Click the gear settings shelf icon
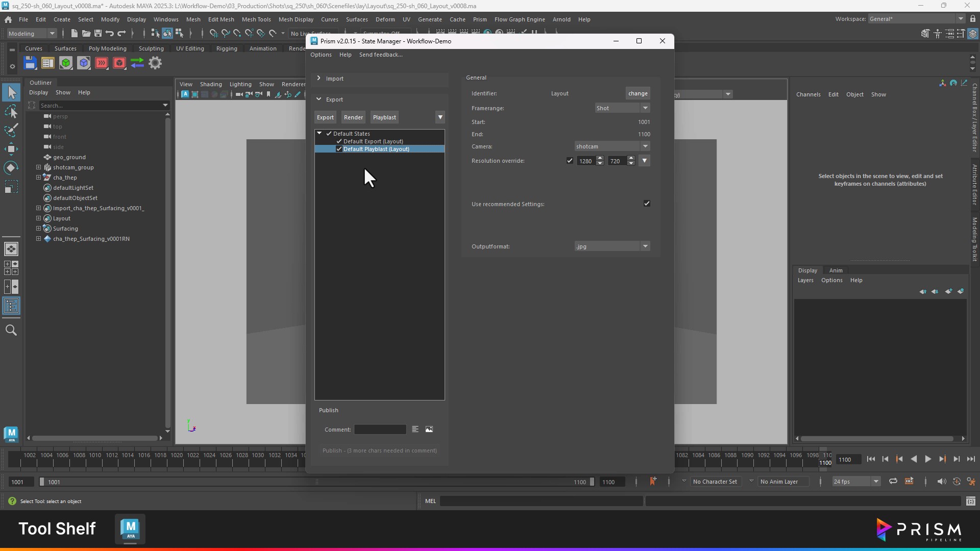The height and width of the screenshot is (551, 980). coord(155,63)
